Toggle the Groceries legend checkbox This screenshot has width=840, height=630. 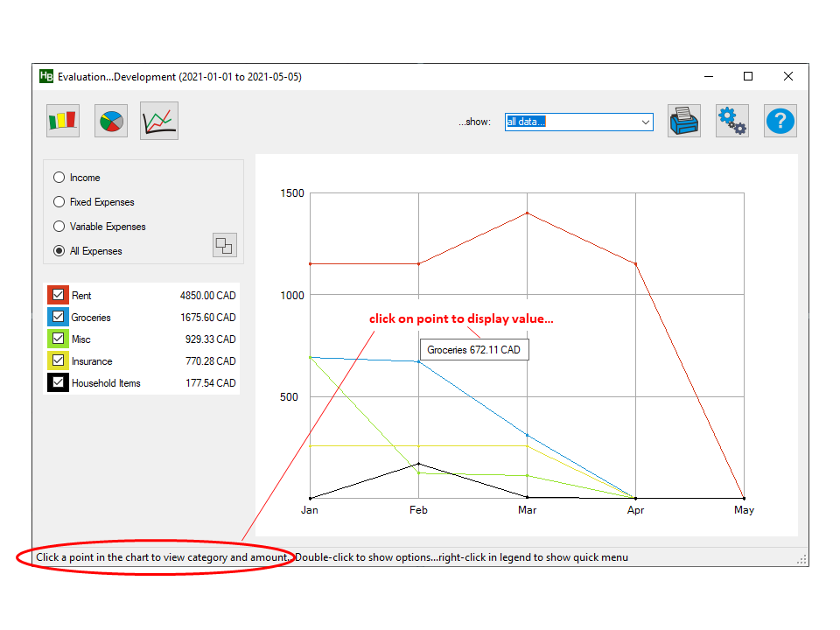click(x=59, y=318)
